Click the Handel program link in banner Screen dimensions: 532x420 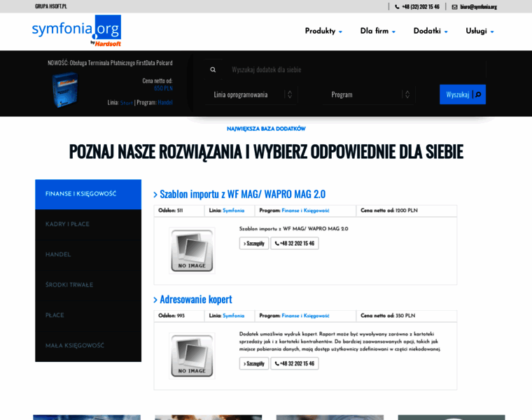(x=165, y=102)
